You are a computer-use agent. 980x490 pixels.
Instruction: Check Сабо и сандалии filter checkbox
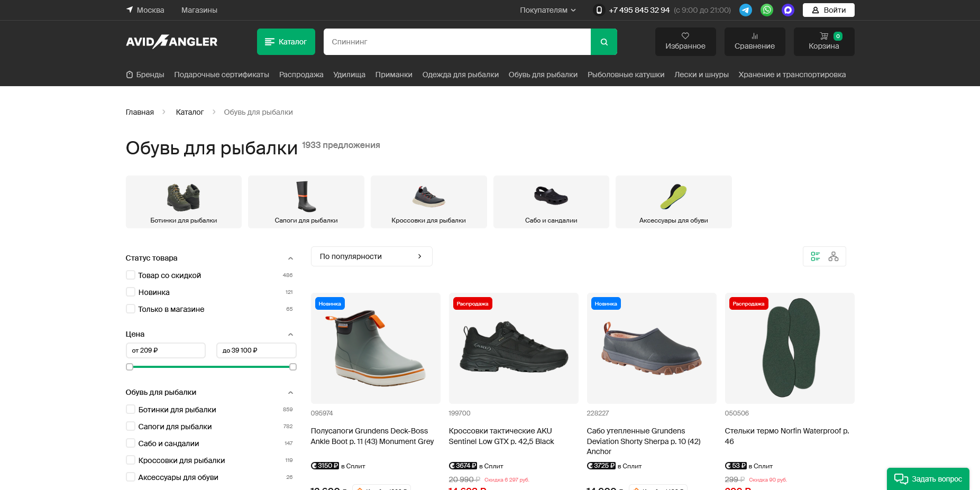click(131, 443)
